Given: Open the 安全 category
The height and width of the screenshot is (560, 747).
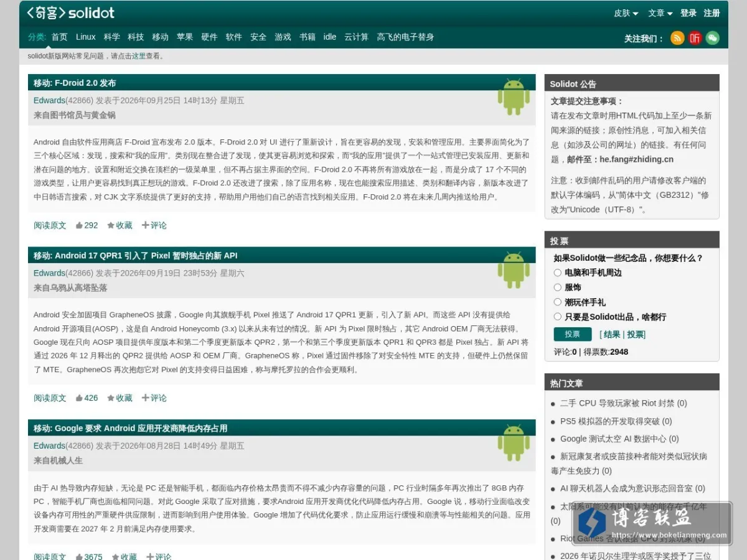Looking at the screenshot, I should pyautogui.click(x=258, y=37).
